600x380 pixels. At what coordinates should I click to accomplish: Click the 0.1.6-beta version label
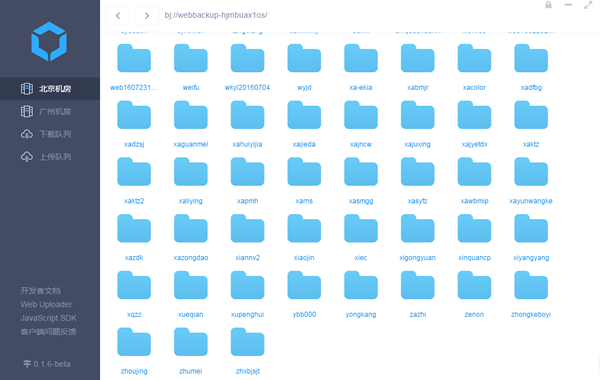(47, 364)
